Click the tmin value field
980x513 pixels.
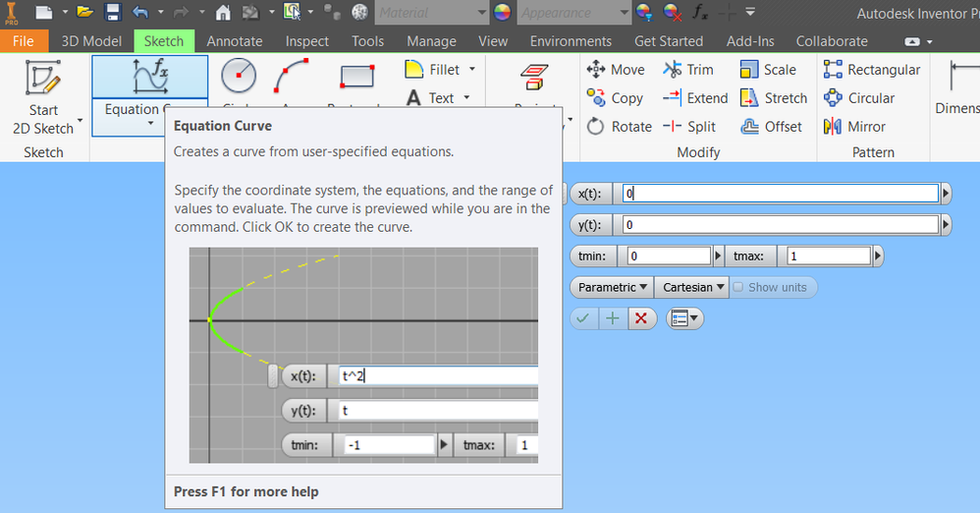[669, 256]
